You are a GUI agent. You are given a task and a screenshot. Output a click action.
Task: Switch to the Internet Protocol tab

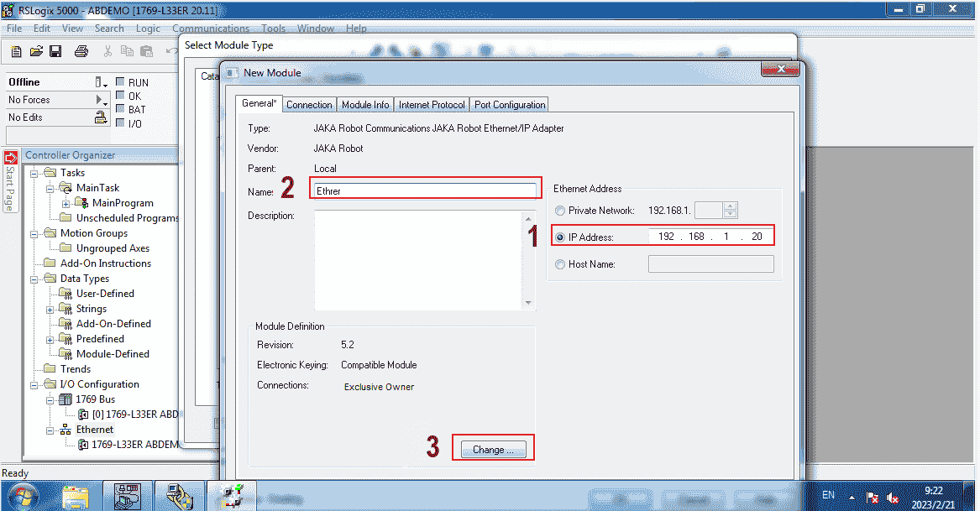point(432,105)
